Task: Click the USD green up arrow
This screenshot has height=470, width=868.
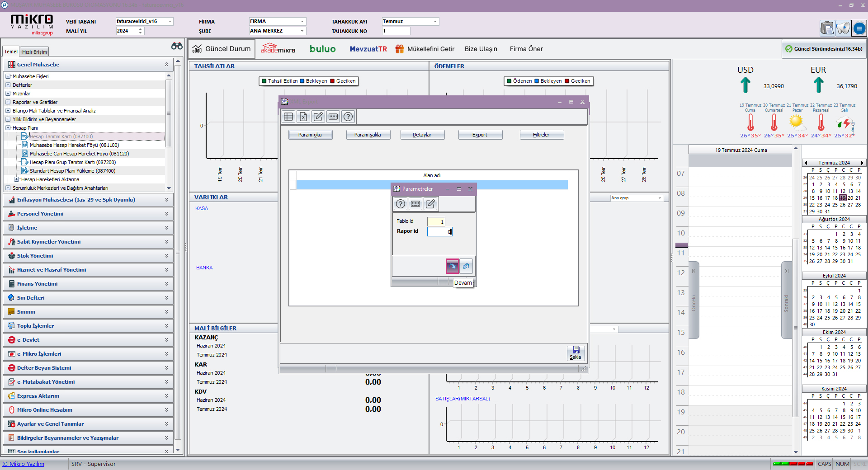Action: [x=745, y=85]
